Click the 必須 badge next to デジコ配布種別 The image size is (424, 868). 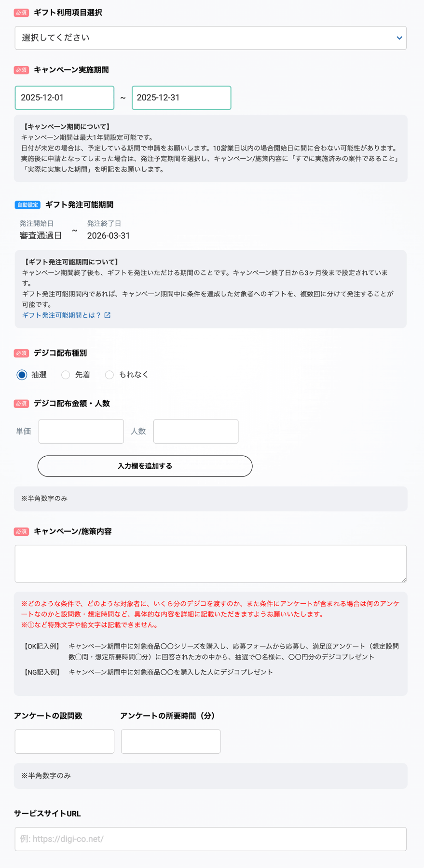pyautogui.click(x=21, y=353)
